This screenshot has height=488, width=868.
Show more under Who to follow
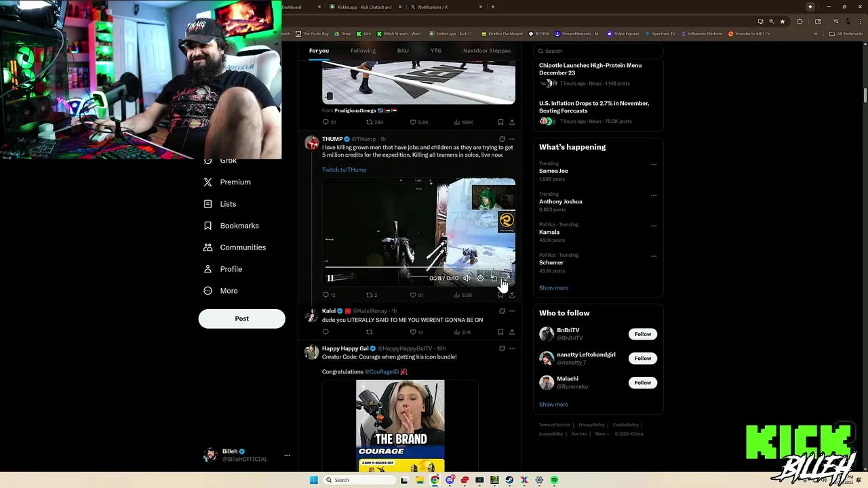[x=553, y=405]
